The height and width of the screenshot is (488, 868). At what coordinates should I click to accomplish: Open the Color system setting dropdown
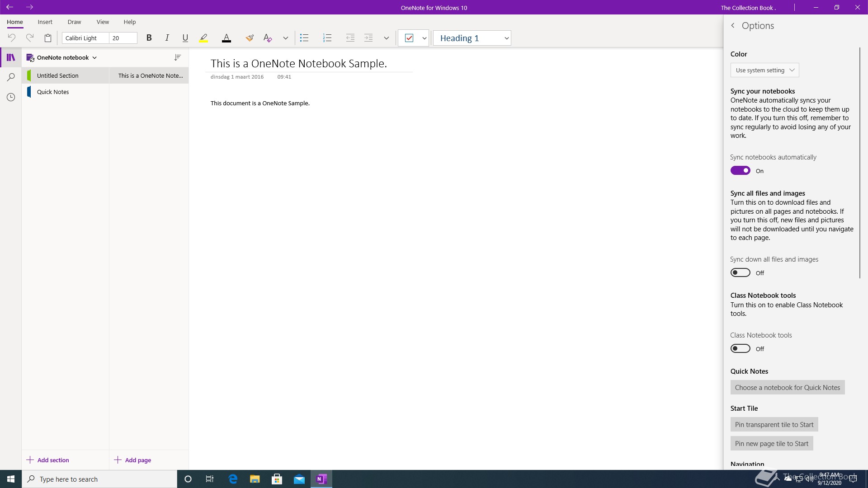click(x=764, y=70)
